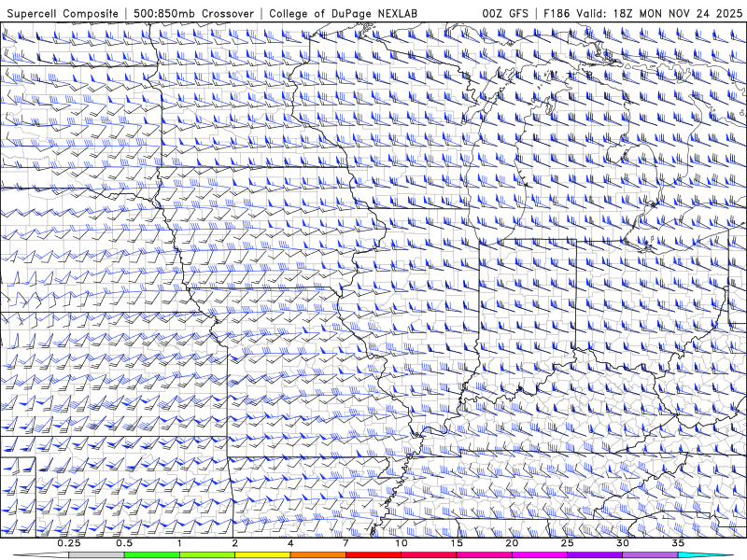
Task: Click the legend value 2
Action: click(x=235, y=543)
